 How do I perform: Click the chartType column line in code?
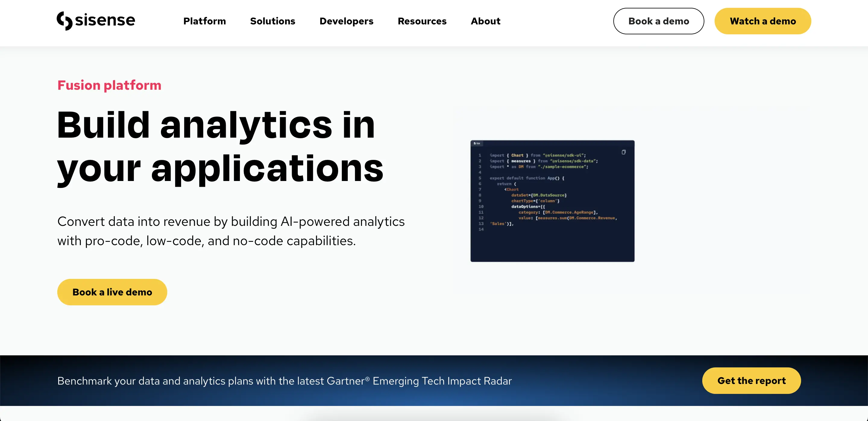535,201
